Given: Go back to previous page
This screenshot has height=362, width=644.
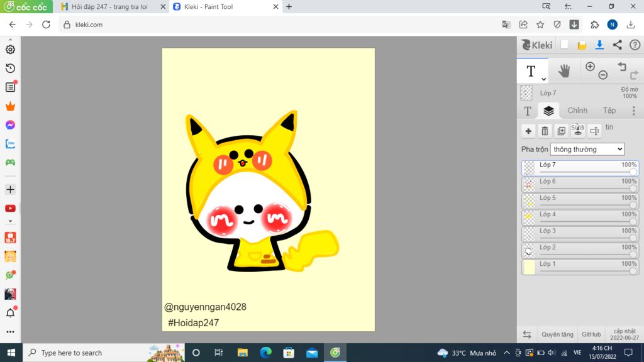Looking at the screenshot, I should coord(13,25).
